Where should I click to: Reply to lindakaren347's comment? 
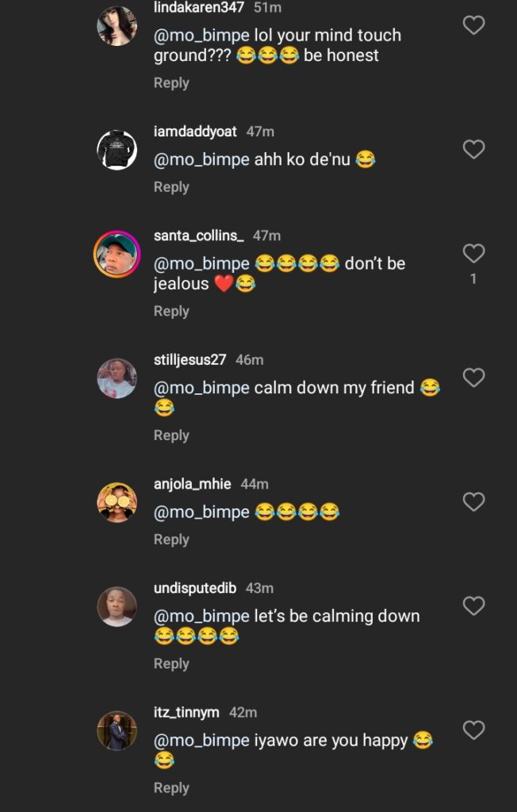(x=171, y=82)
